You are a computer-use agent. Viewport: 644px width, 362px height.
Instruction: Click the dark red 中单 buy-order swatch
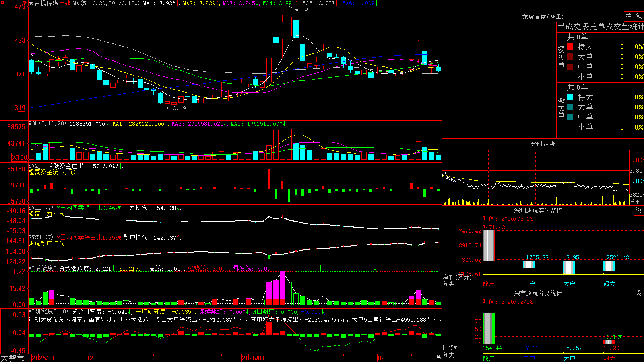(x=570, y=67)
